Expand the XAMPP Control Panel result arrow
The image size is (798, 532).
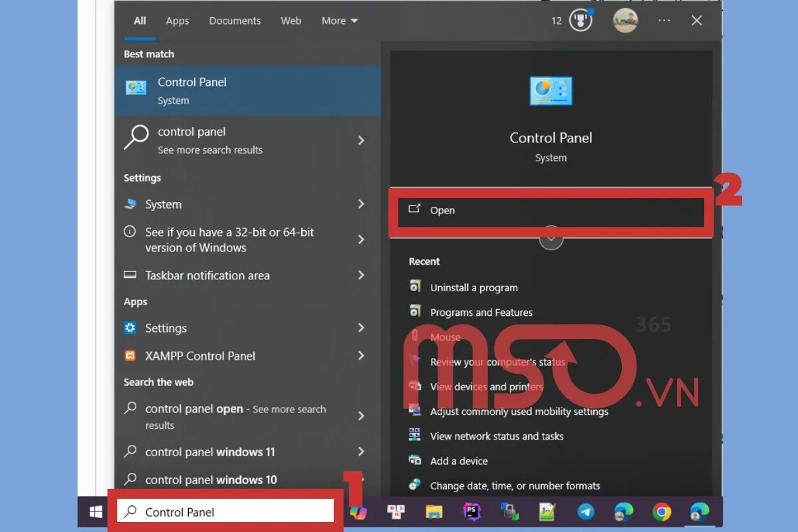coord(361,356)
